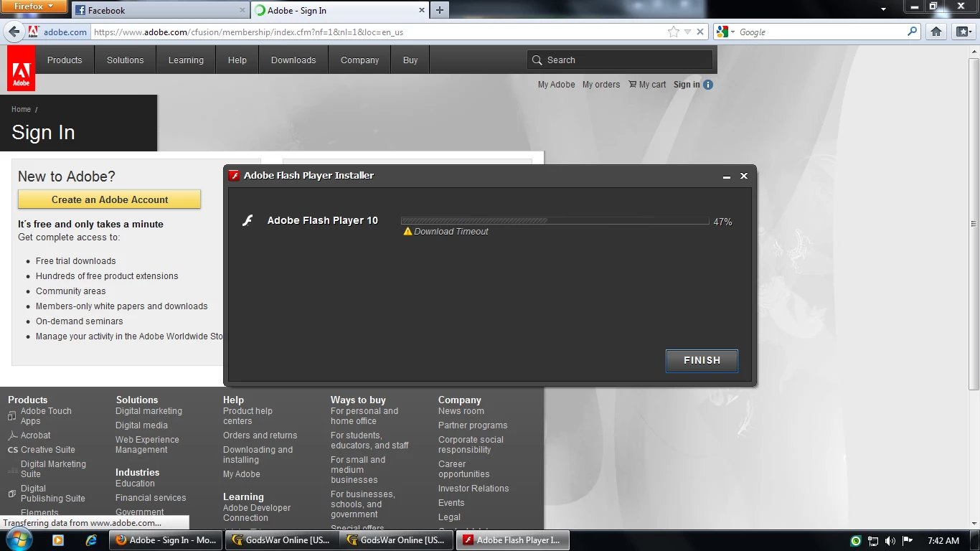Screen dimensions: 980x551
Task: Click the installer download progress bar
Action: coord(555,221)
